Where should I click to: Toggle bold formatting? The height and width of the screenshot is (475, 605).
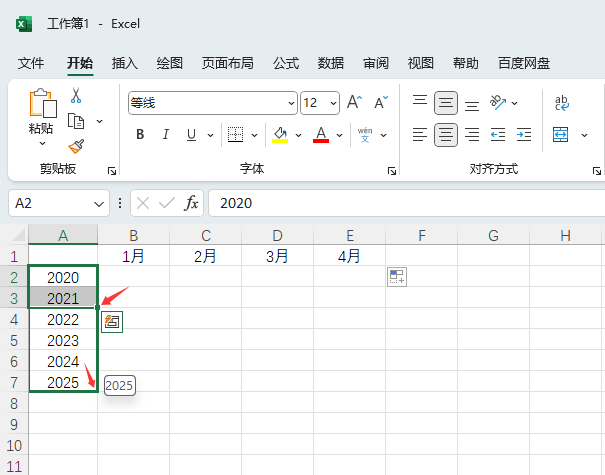coord(140,135)
